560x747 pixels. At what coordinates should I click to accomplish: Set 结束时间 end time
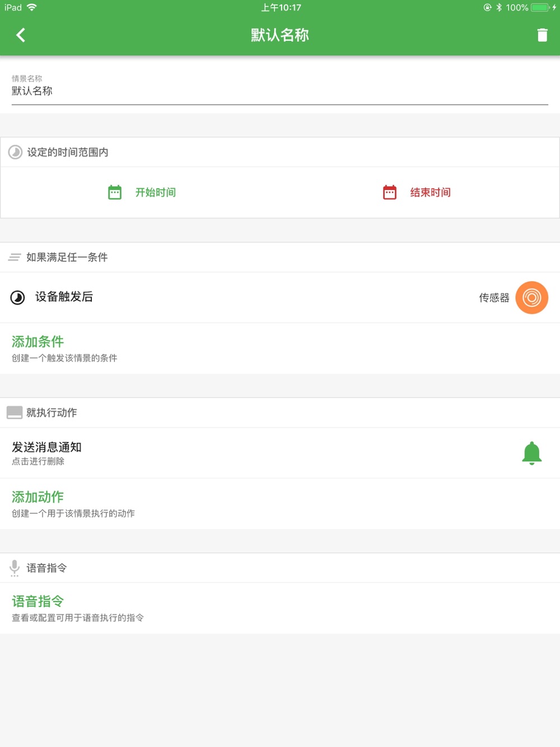(431, 193)
